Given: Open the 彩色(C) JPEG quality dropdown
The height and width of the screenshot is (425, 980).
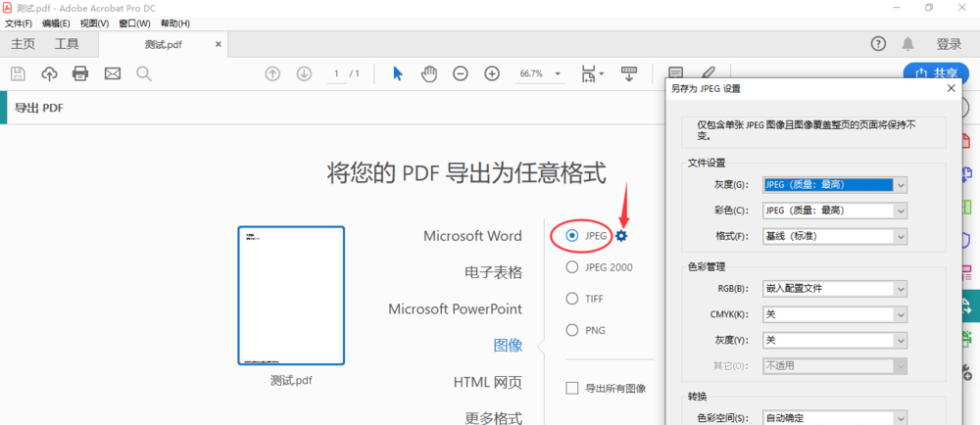Looking at the screenshot, I should coord(835,211).
